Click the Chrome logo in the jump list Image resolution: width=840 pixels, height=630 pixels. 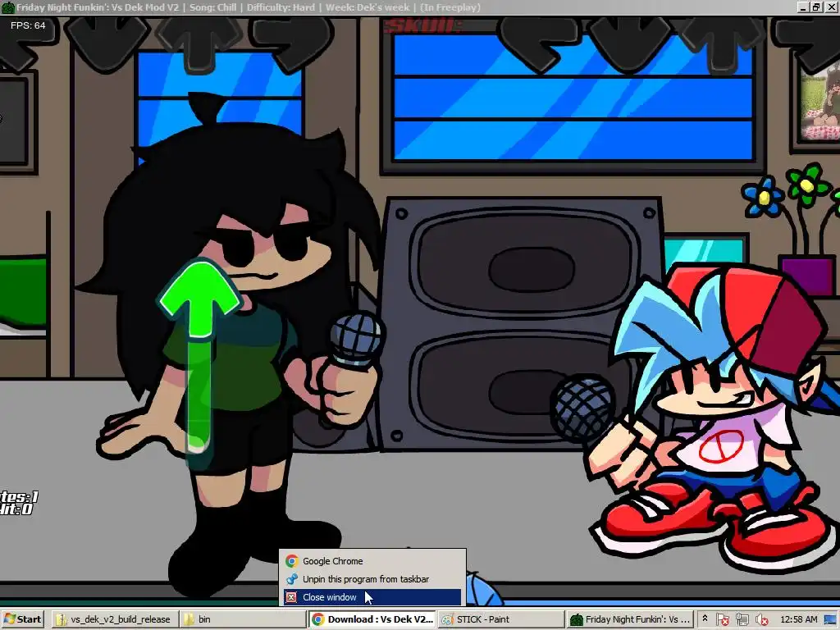(291, 561)
